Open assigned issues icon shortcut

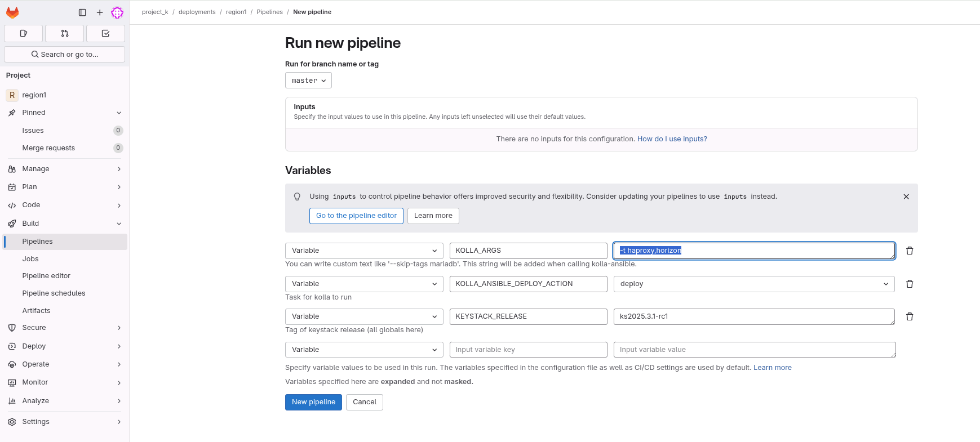[x=24, y=34]
